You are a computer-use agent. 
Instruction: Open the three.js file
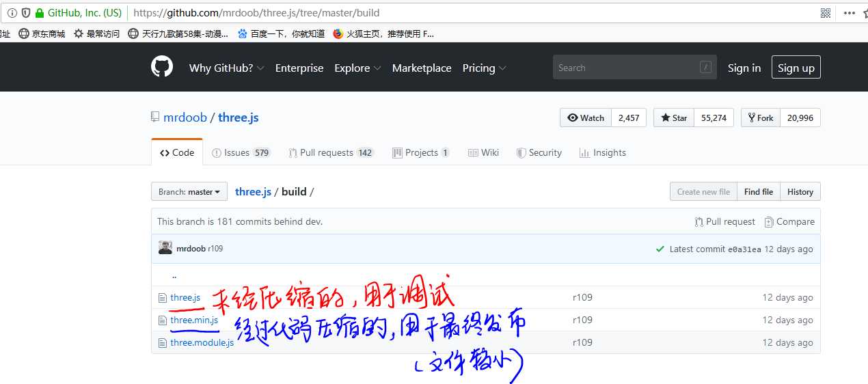click(x=185, y=297)
